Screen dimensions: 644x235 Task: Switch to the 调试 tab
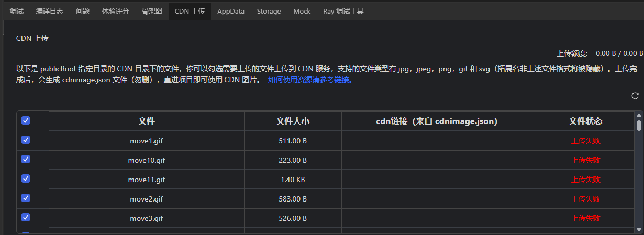pyautogui.click(x=17, y=11)
